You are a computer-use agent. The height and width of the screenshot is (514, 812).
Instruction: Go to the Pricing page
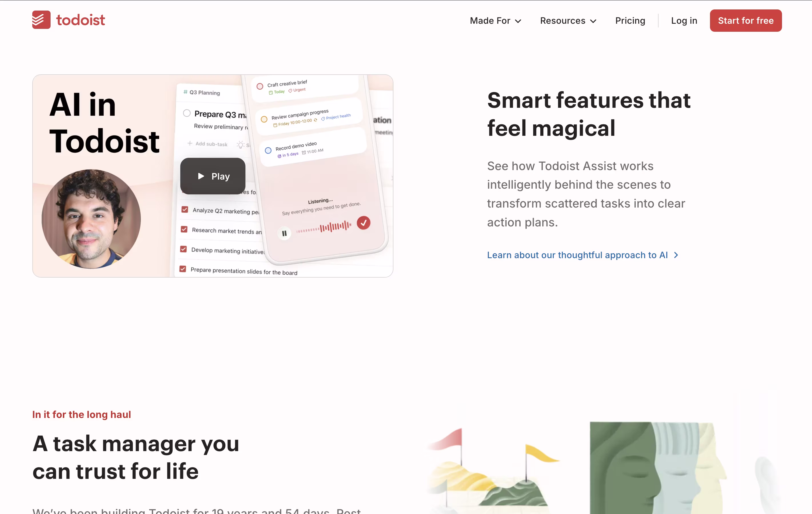(x=630, y=21)
